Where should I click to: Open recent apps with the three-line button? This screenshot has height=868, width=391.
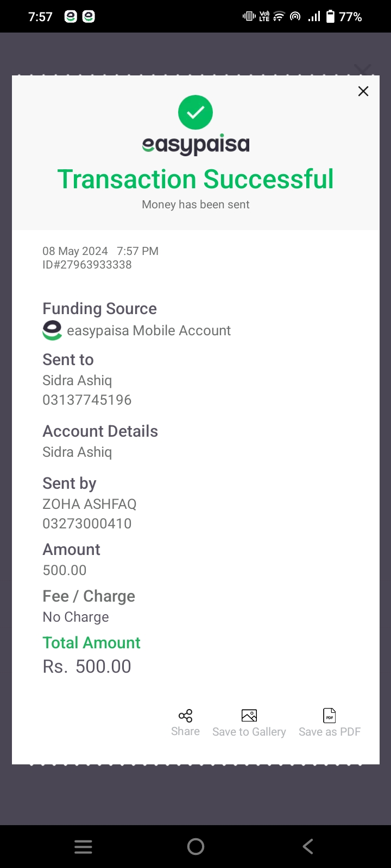pyautogui.click(x=83, y=847)
